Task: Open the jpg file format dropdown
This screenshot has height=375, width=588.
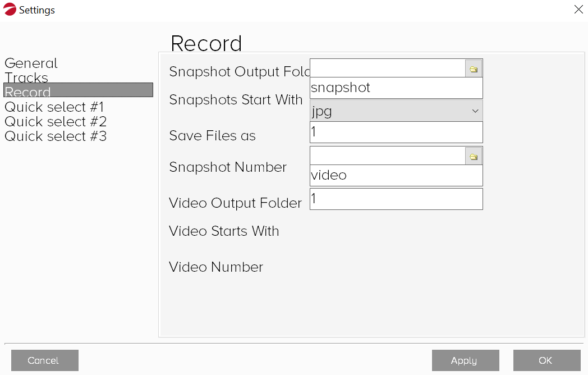Action: point(396,111)
